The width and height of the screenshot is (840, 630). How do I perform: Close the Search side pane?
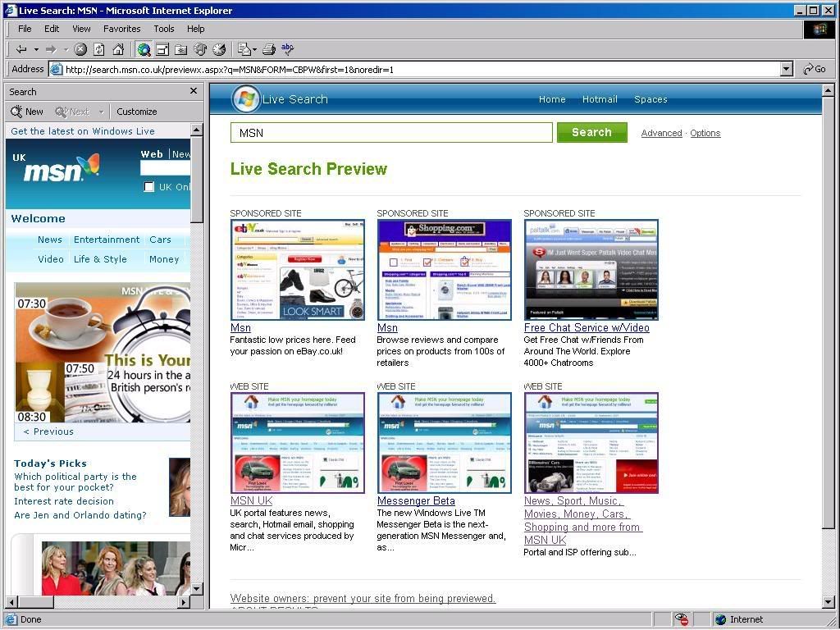194,91
